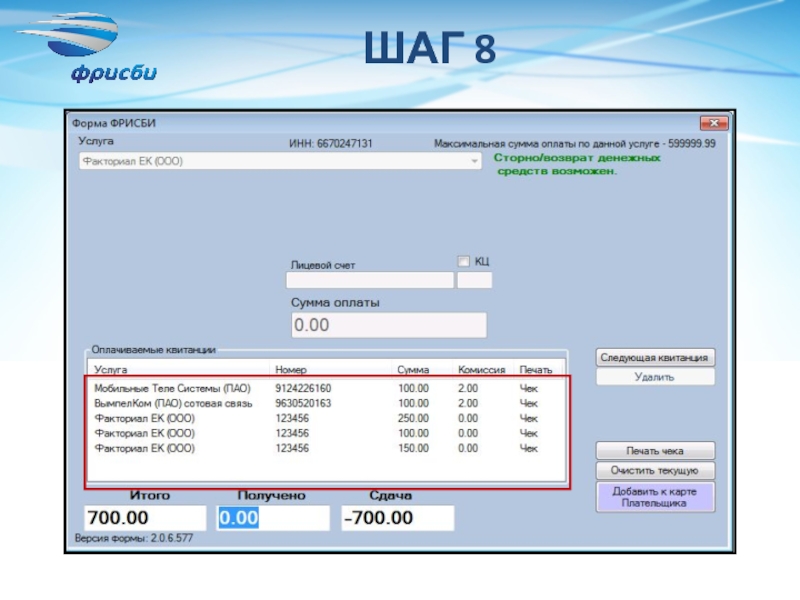Click the 250.00 amount cell
Viewport: 800px width, 600px height.
(x=413, y=418)
